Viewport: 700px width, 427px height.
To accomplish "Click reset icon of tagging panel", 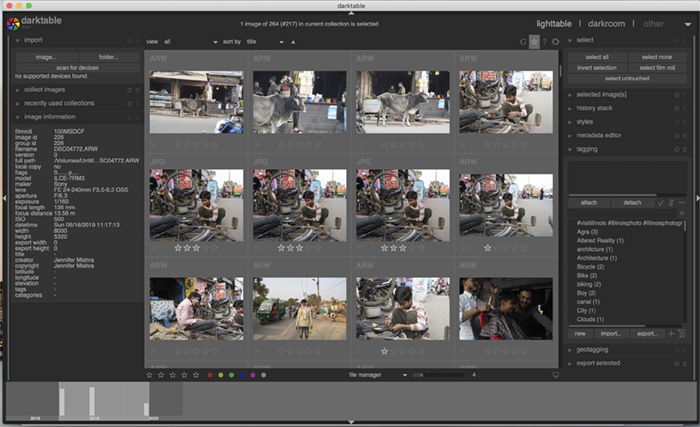I will [677, 149].
